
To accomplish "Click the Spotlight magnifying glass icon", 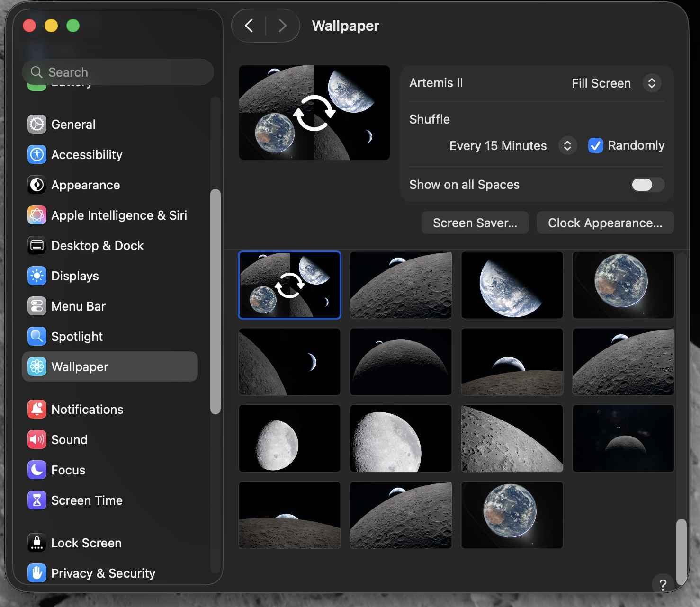I will [x=36, y=336].
